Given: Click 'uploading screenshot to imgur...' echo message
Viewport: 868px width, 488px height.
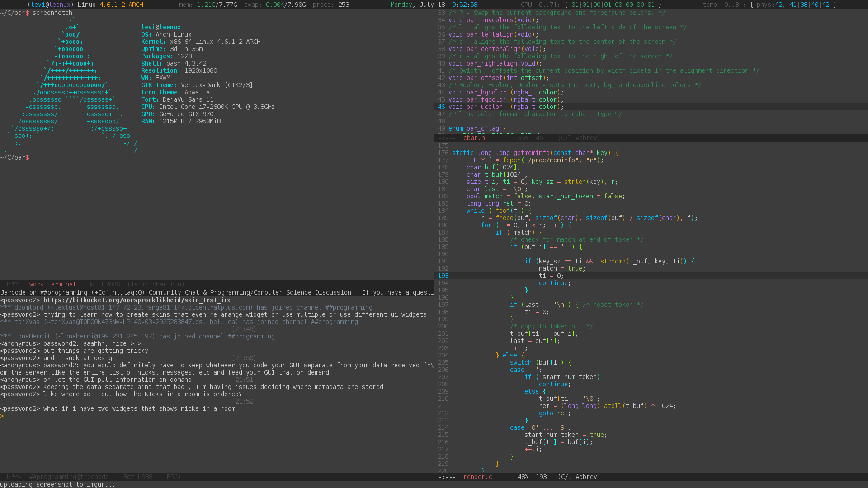Looking at the screenshot, I should (x=58, y=484).
